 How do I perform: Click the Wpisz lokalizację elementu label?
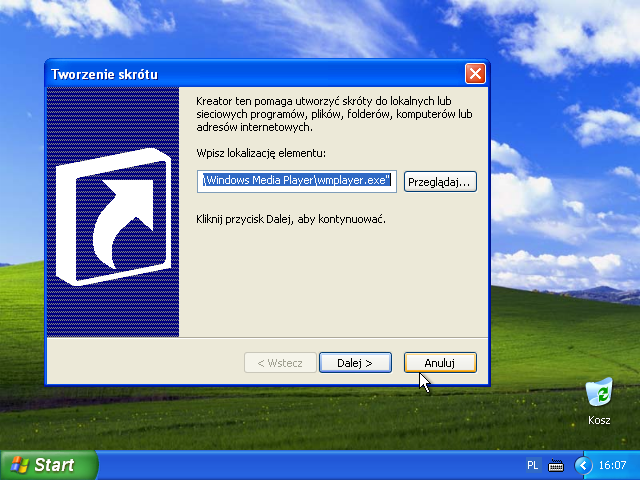click(x=262, y=152)
